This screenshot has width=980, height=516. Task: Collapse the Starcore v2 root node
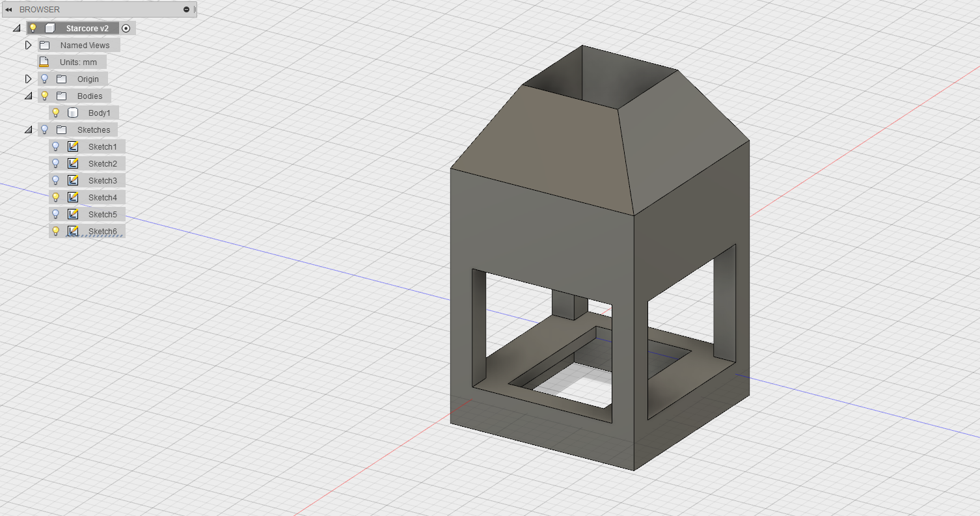pos(16,28)
